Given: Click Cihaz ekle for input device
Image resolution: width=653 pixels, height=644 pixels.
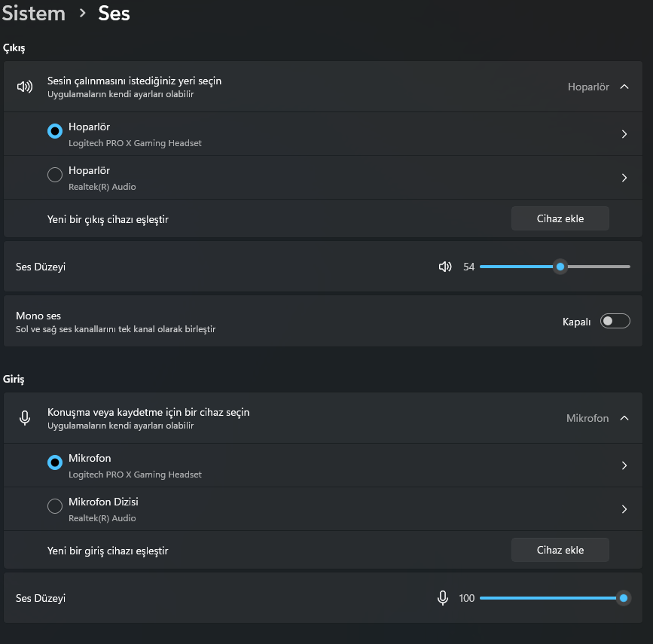Looking at the screenshot, I should pyautogui.click(x=560, y=550).
